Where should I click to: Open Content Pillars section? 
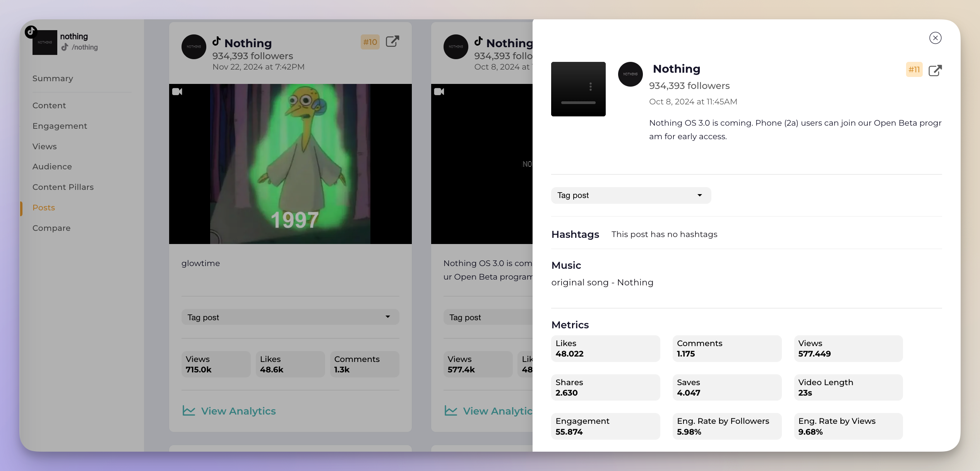(x=63, y=187)
